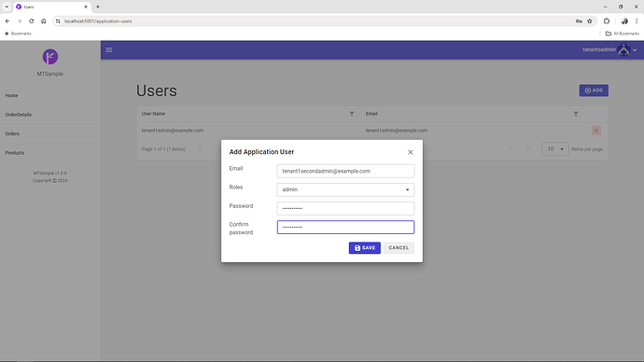Toggle the hamburger sidebar menu icon
The height and width of the screenshot is (362, 644).
(109, 50)
